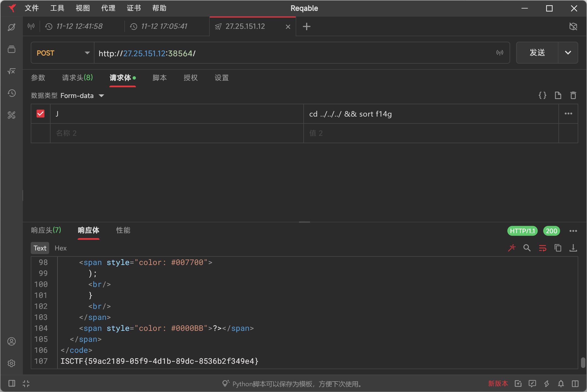Click the 新版本 link in status bar
Image resolution: width=587 pixels, height=392 pixels.
498,383
